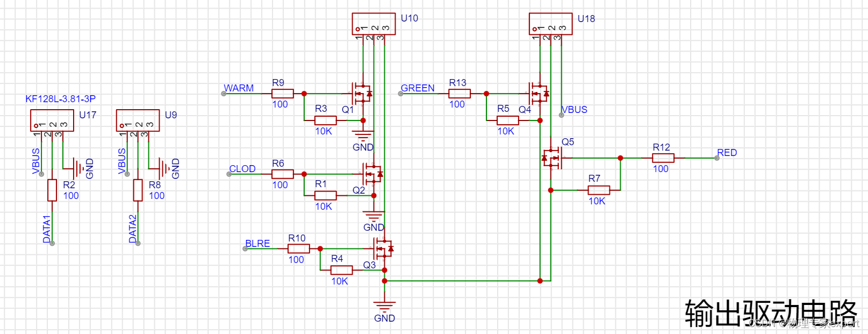The width and height of the screenshot is (868, 334).
Task: Click the VBUS label under U9
Action: point(122,161)
